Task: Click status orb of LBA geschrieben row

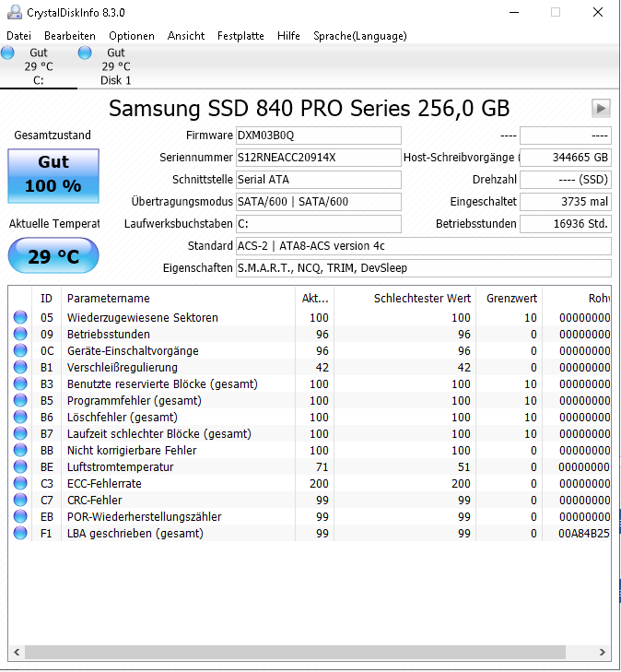Action: [20, 533]
